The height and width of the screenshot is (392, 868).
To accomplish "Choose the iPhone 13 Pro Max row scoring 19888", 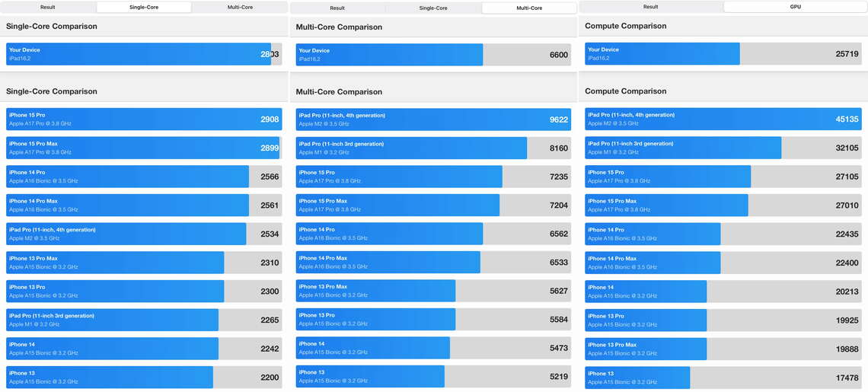I will [723, 349].
